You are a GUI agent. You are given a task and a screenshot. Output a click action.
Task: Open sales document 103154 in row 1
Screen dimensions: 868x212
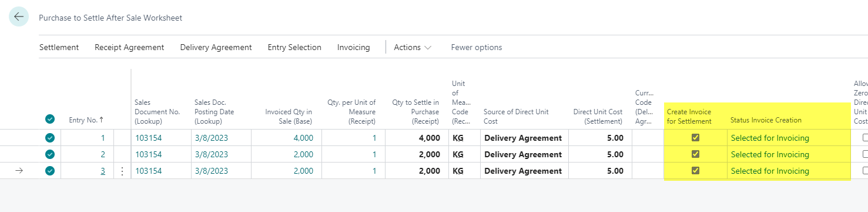148,138
